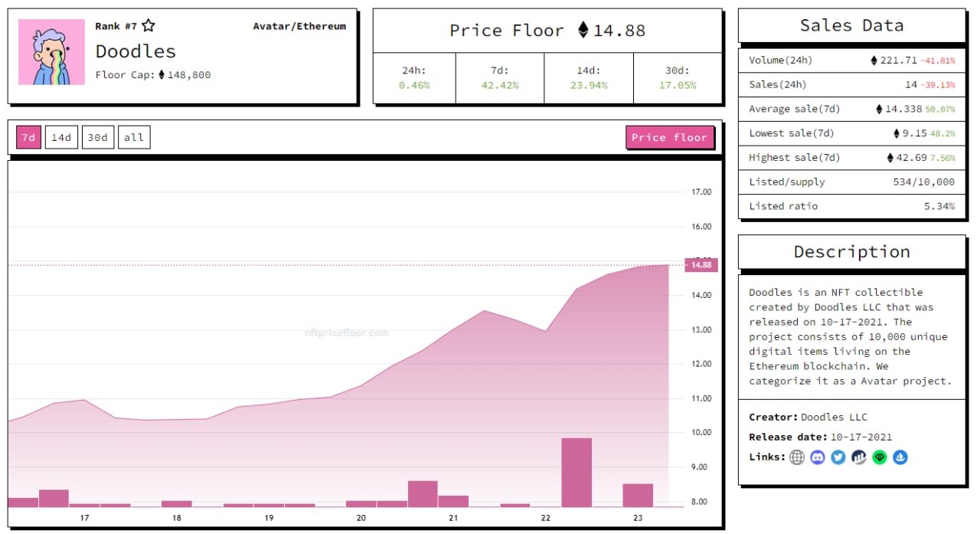980x534 pixels.
Task: Select the 7d chart range tab
Action: (28, 138)
